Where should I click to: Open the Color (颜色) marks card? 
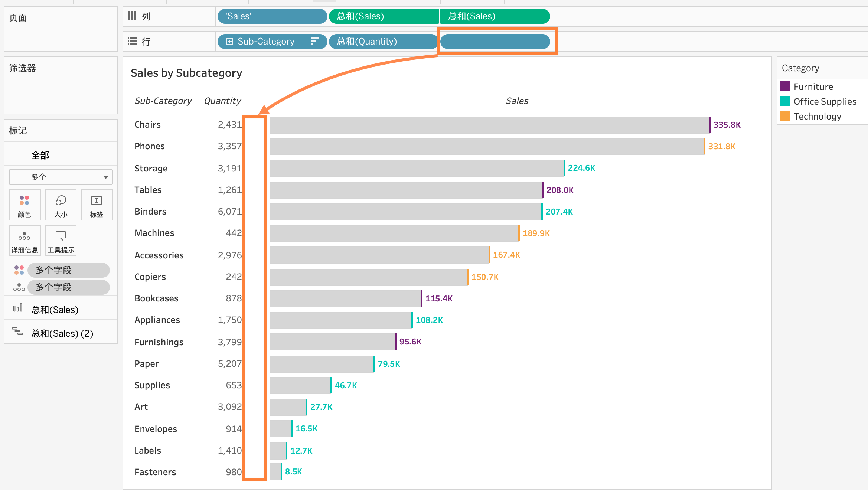[x=25, y=205]
